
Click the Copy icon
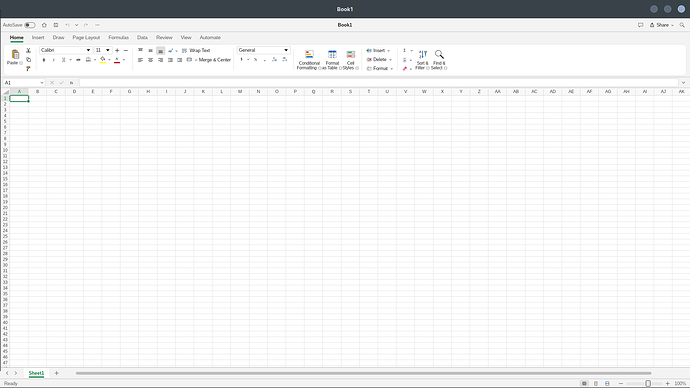(29, 60)
